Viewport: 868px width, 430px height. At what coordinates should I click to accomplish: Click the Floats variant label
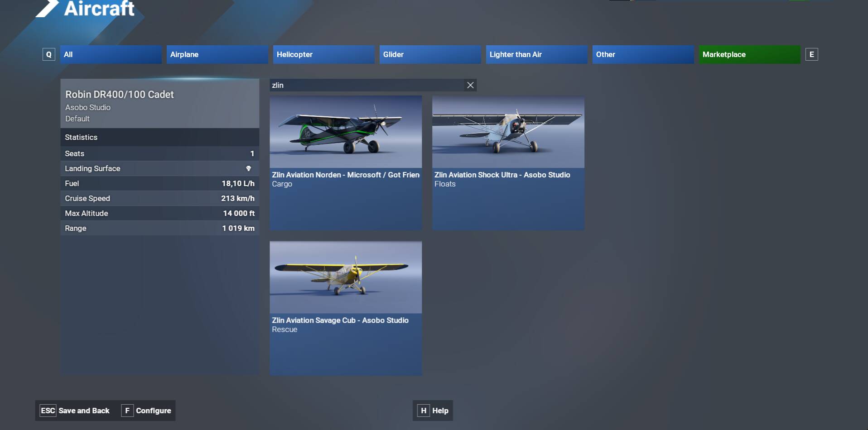click(445, 184)
